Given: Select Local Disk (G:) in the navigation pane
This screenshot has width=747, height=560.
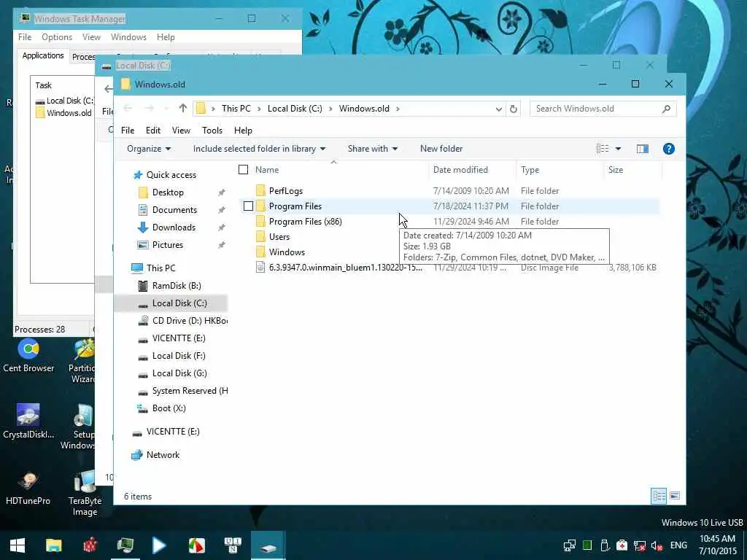Looking at the screenshot, I should (179, 373).
